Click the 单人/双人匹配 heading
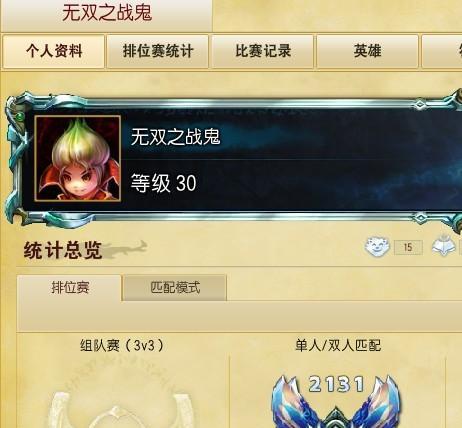Viewport: 462px width, 428px height. tap(338, 345)
